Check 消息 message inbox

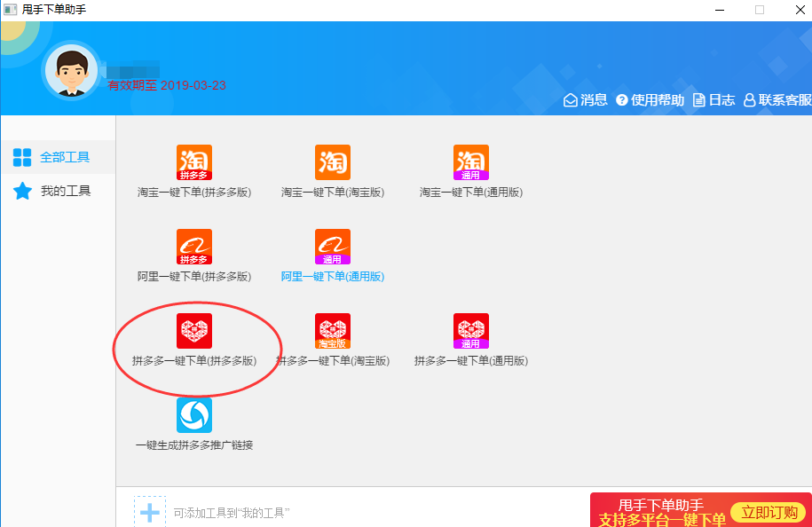click(x=585, y=100)
